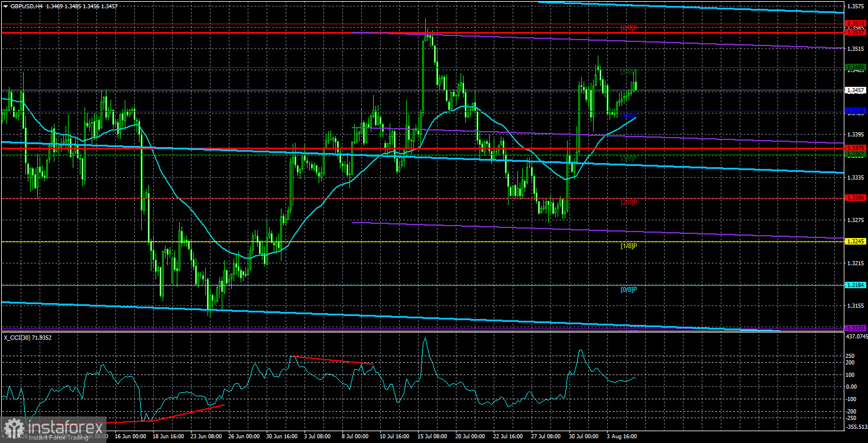Click the red 1.3306 price level tag
This screenshot has height=443, width=868.
pyautogui.click(x=856, y=198)
